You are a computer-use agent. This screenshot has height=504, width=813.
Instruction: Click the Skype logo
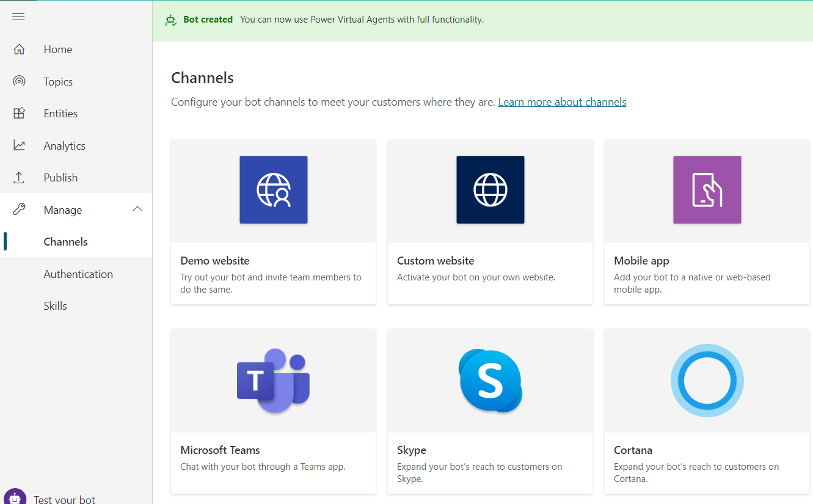pos(490,381)
